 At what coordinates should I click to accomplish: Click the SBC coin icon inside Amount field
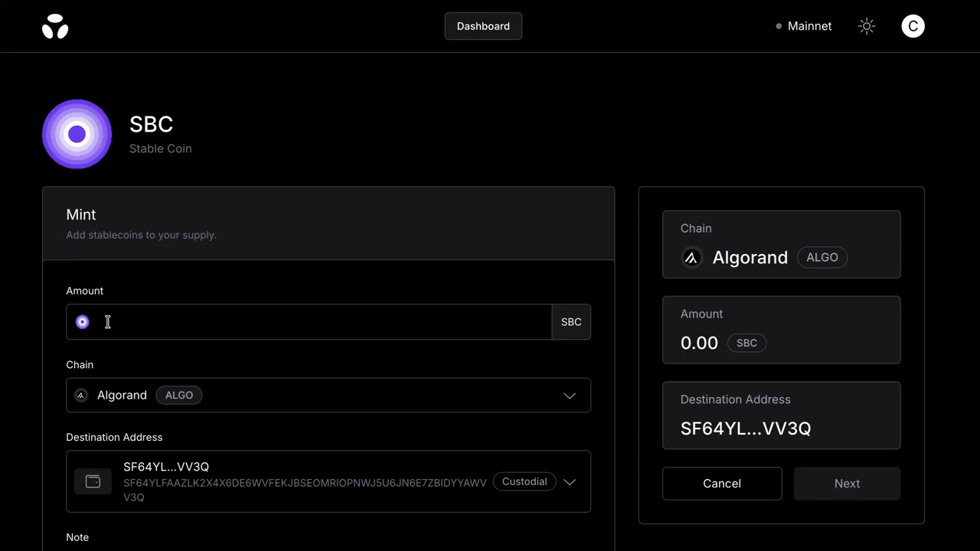coord(82,321)
